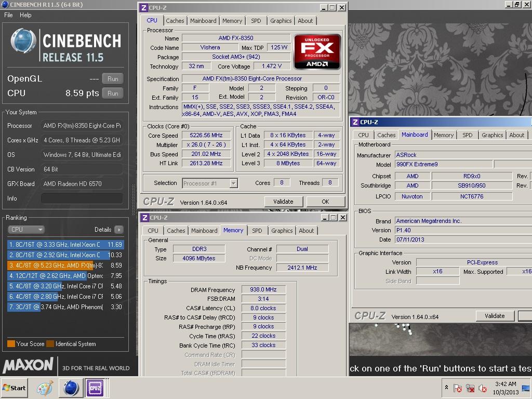The height and width of the screenshot is (399, 532).
Task: Click the Core Voltage value 1.472 V
Action: point(272,66)
